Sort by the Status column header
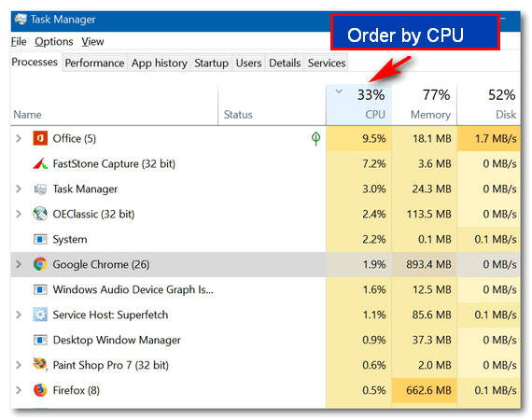This screenshot has width=532, height=420. [x=273, y=105]
